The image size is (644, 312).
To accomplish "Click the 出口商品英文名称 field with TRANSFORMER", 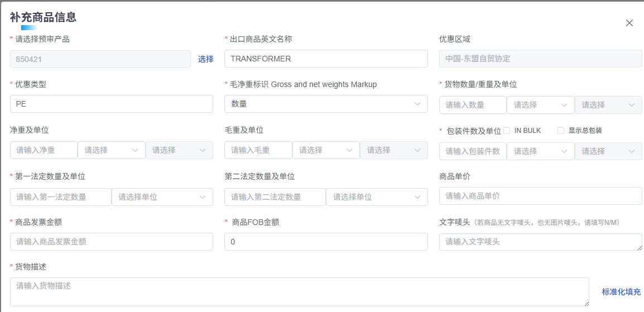I will 326,58.
